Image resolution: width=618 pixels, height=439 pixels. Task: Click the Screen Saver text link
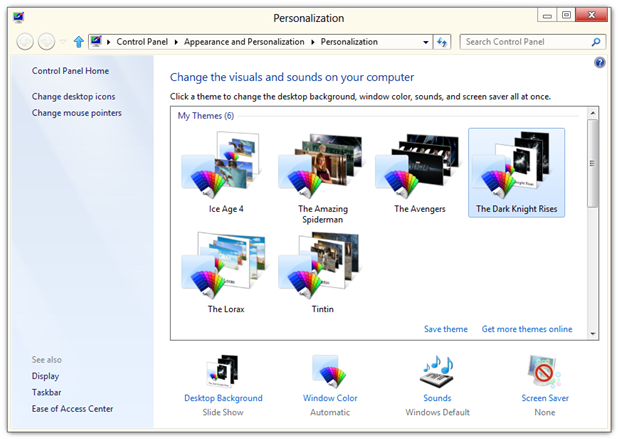click(545, 398)
